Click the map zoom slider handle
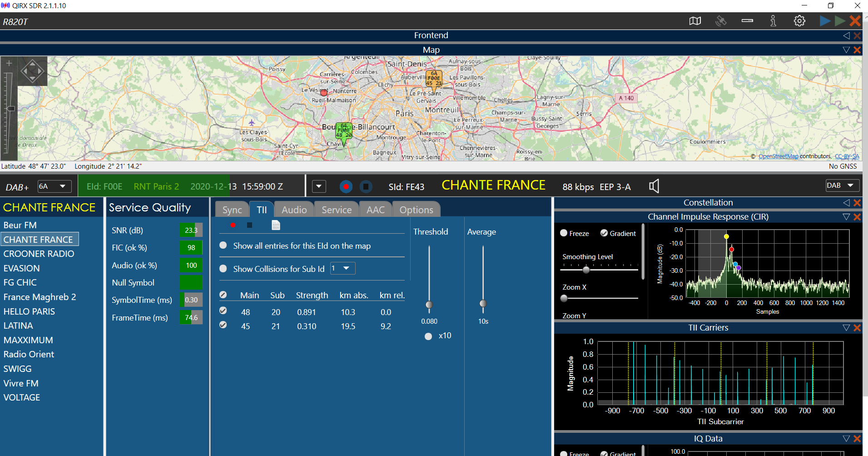 coord(10,109)
